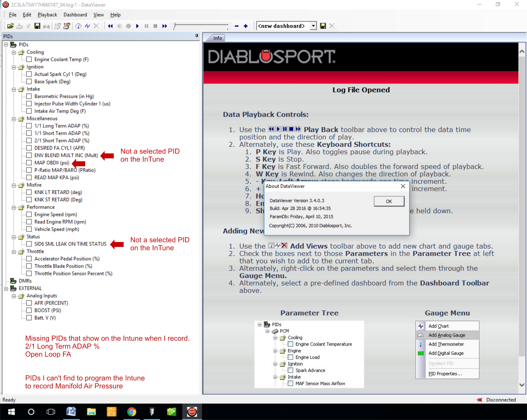Viewport: 527px width, 420px height.
Task: Open a log file with folder icon
Action: point(10,26)
